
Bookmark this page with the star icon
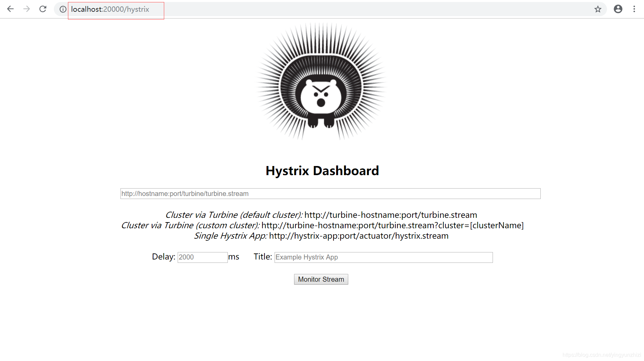(x=598, y=9)
